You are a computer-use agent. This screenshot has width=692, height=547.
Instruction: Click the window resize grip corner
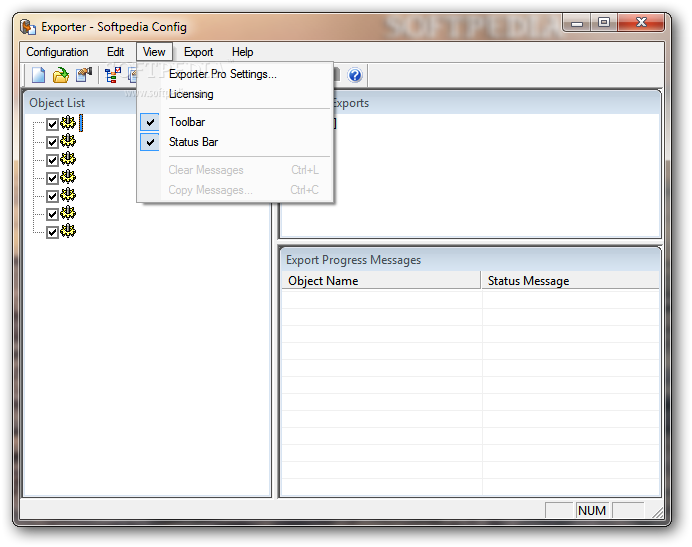point(658,512)
